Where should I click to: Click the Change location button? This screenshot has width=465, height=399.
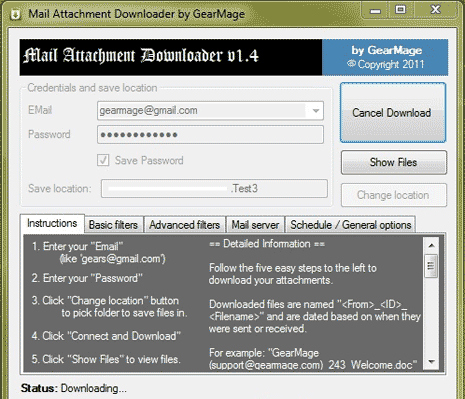coord(394,195)
